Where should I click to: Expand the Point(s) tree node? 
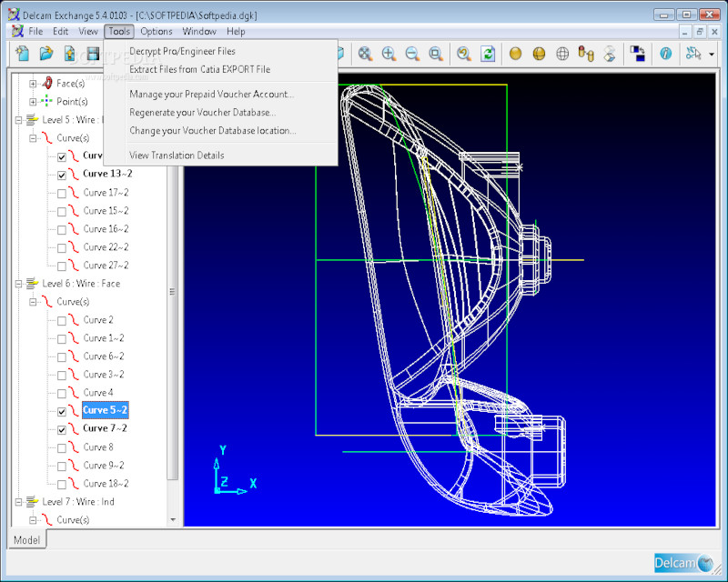pyautogui.click(x=33, y=102)
